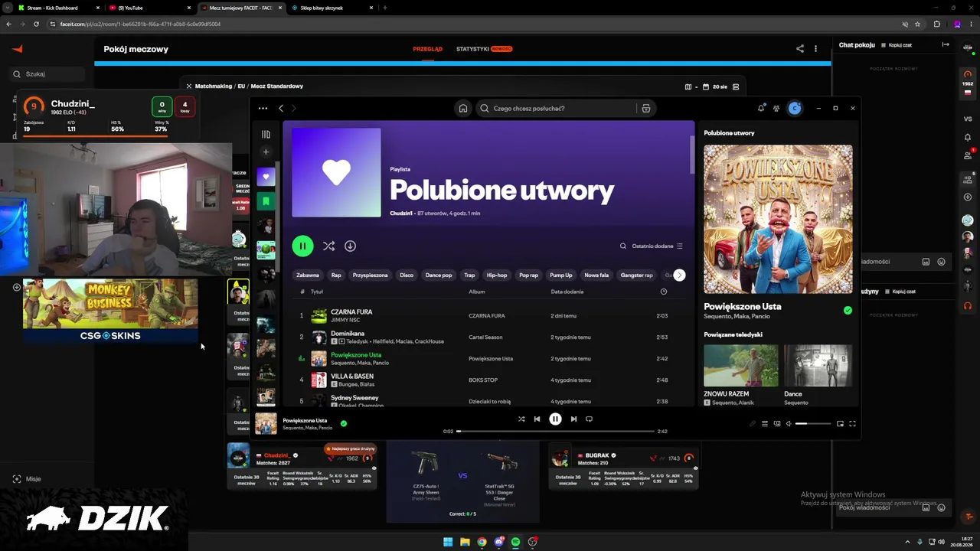
Task: Open Cartel Season album link
Action: pyautogui.click(x=485, y=337)
